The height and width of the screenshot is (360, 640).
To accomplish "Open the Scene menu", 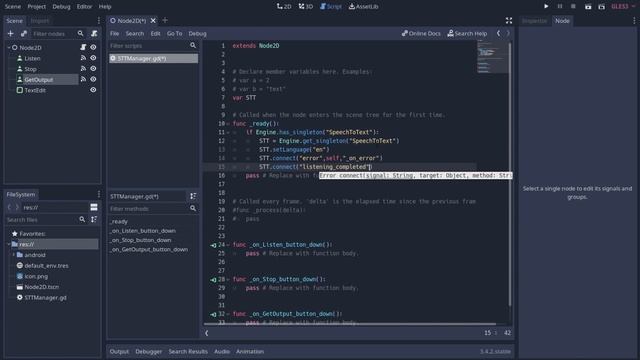I will click(13, 7).
